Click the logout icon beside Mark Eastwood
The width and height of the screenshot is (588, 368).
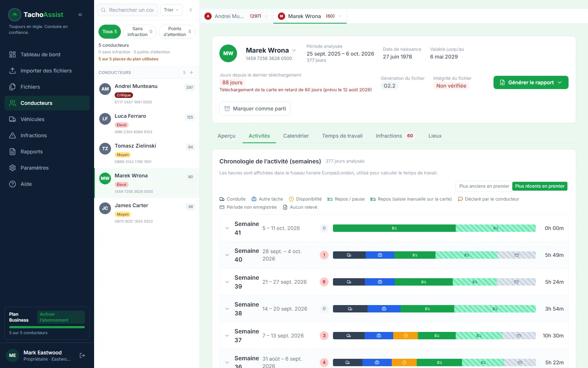click(82, 355)
